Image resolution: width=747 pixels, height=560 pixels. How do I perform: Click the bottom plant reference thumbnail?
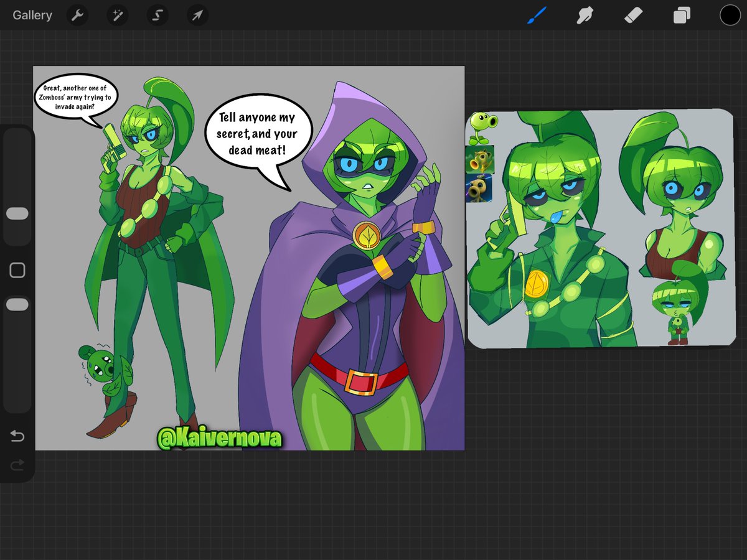[480, 189]
